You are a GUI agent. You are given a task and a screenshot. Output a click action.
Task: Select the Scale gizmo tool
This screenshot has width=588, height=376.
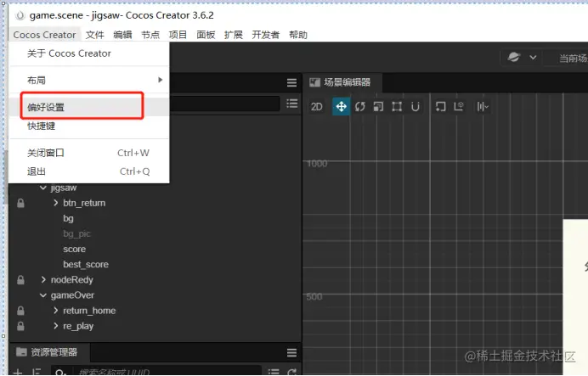[378, 107]
